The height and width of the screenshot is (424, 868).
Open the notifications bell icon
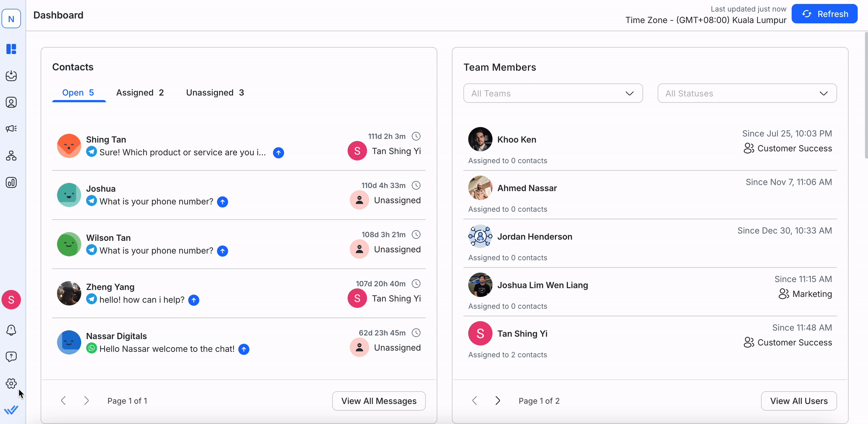(x=11, y=330)
